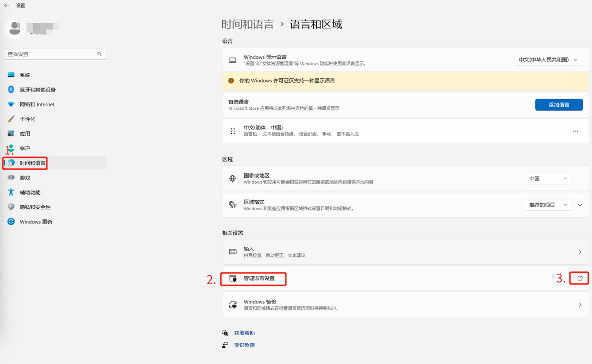592x364 pixels.
Task: Open 管理语言设置 entry
Action: pos(405,278)
